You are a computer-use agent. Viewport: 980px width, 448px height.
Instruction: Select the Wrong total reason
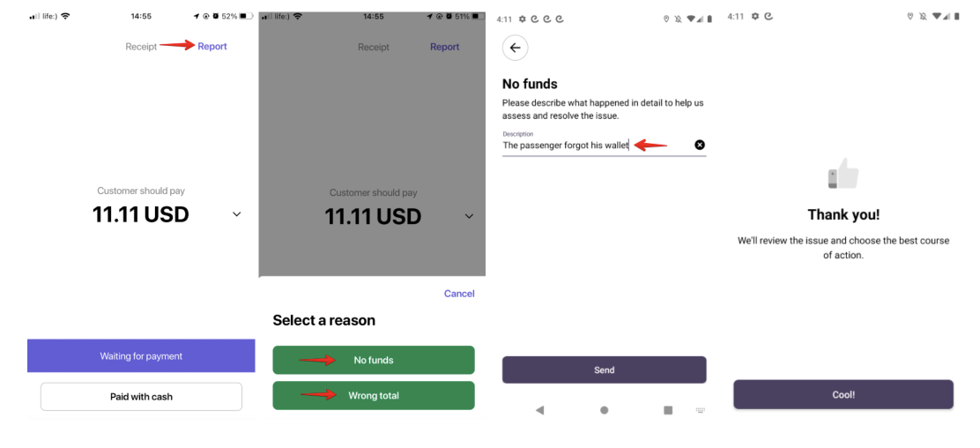[x=374, y=395]
